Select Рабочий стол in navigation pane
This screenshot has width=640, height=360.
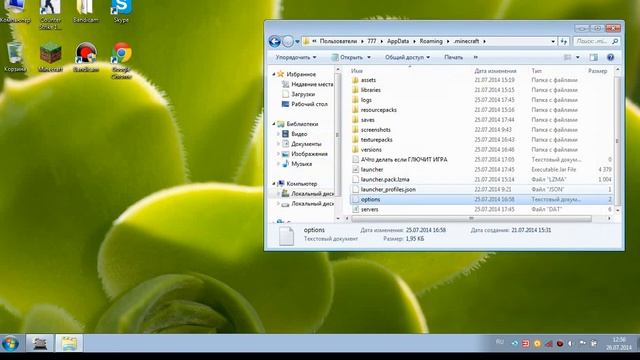pyautogui.click(x=304, y=104)
